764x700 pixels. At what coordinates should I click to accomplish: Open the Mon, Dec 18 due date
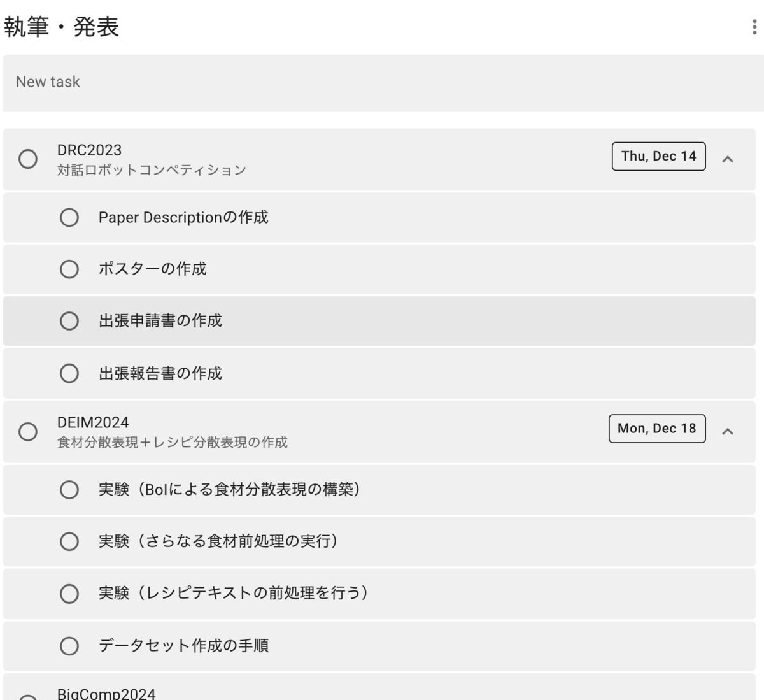click(x=657, y=429)
